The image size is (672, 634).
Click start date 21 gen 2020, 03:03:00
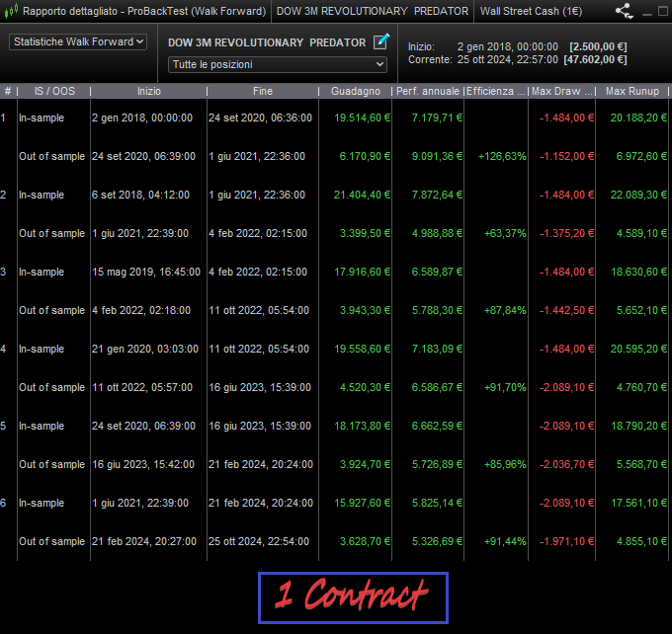tap(145, 350)
